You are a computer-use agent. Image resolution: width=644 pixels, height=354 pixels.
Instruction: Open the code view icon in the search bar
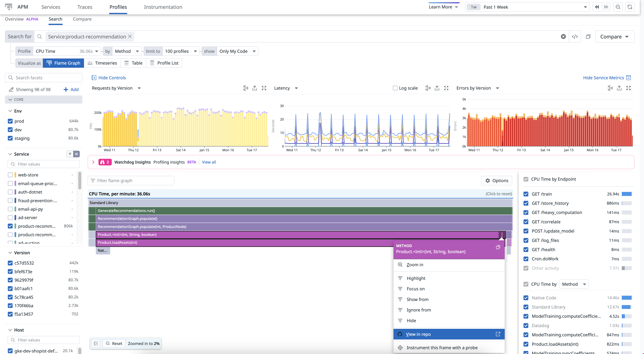coord(575,37)
